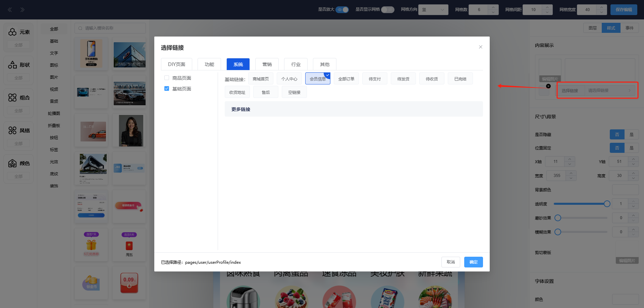Open the 请选择链接 link selector

(x=609, y=90)
